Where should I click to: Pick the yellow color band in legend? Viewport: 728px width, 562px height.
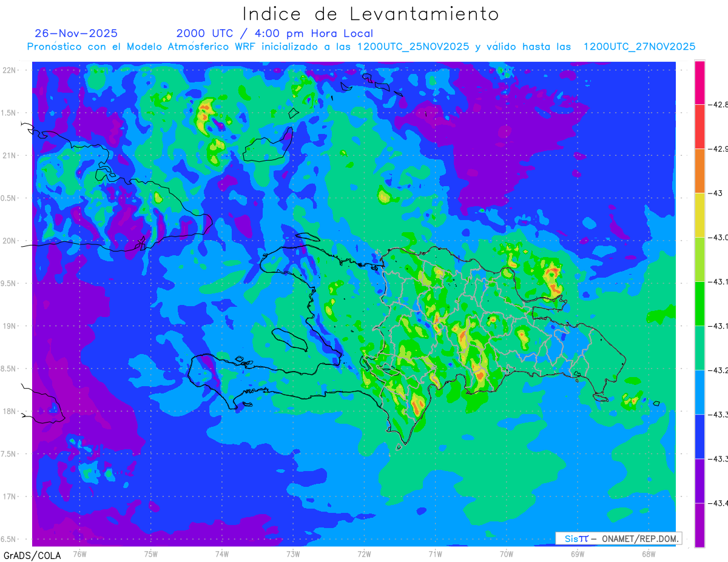click(699, 215)
